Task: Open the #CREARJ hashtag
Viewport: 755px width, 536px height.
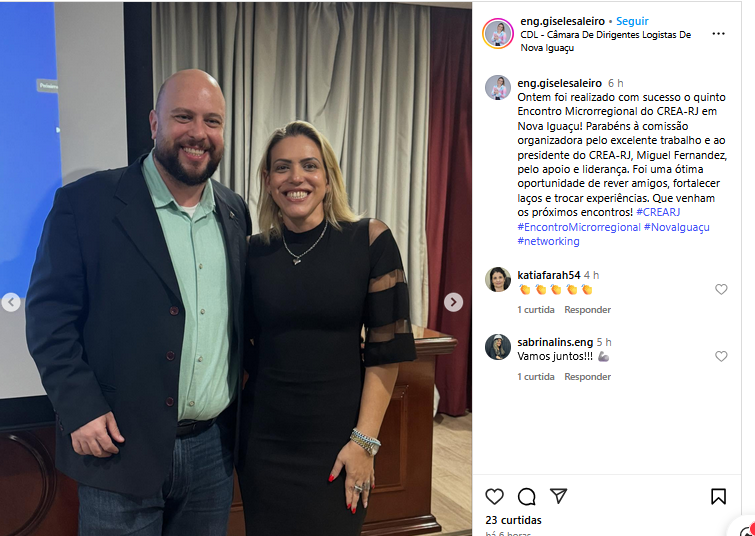Action: (658, 212)
